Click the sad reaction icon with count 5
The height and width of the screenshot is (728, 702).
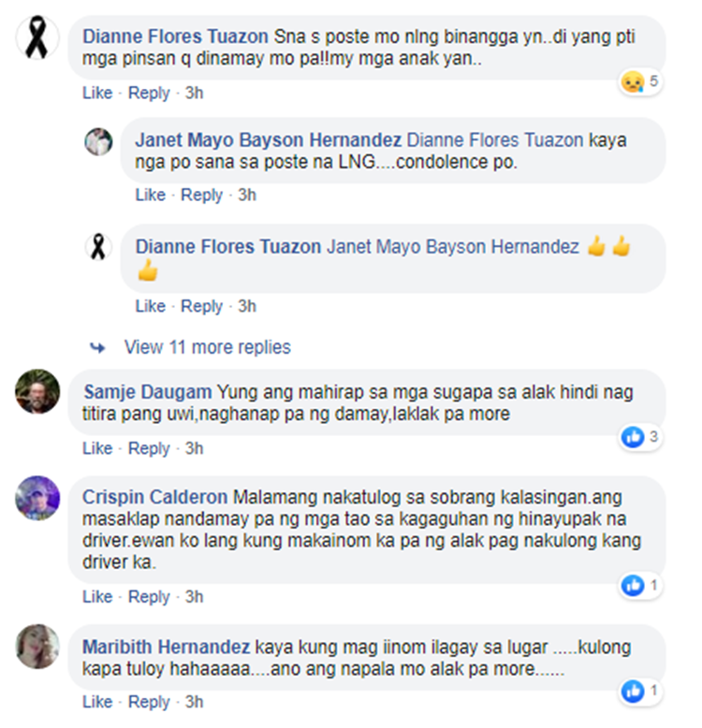tap(633, 82)
